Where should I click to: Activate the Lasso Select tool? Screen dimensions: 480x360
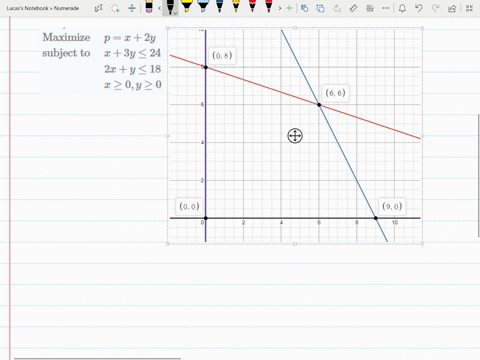click(115, 8)
